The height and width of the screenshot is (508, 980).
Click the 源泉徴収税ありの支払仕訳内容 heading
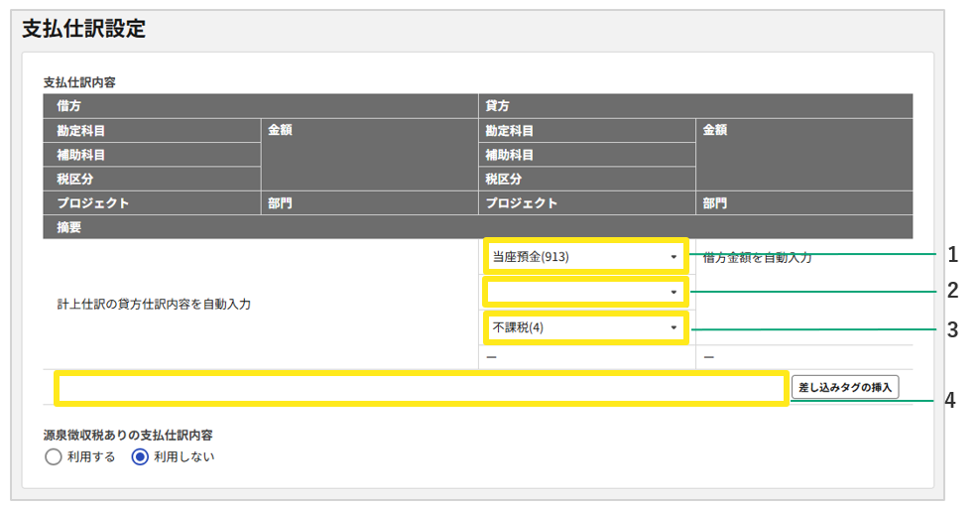pos(128,435)
